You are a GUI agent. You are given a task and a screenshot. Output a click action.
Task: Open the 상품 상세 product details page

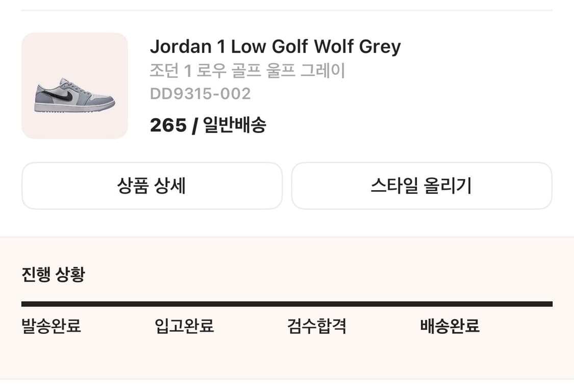(152, 186)
